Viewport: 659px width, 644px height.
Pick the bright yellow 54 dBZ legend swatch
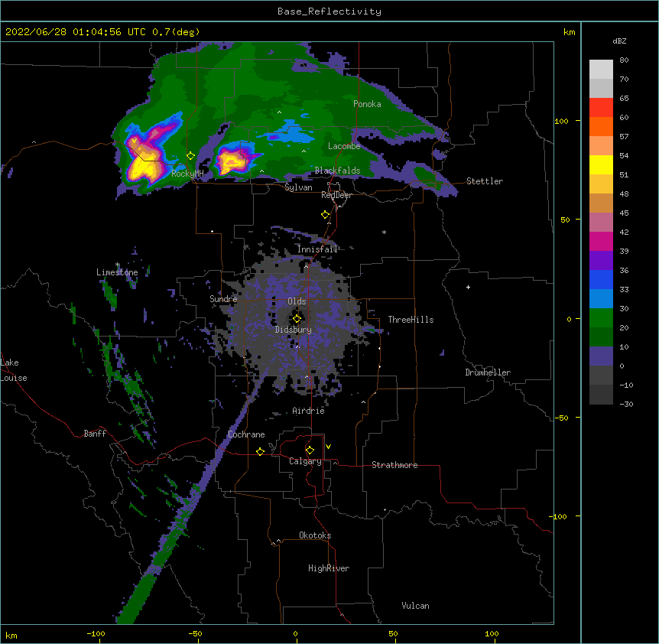[601, 164]
